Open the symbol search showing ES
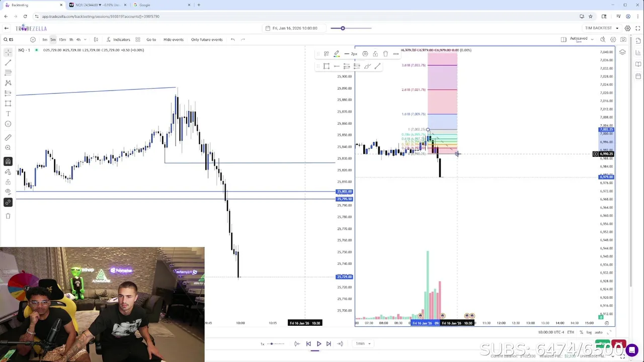 pyautogui.click(x=9, y=39)
